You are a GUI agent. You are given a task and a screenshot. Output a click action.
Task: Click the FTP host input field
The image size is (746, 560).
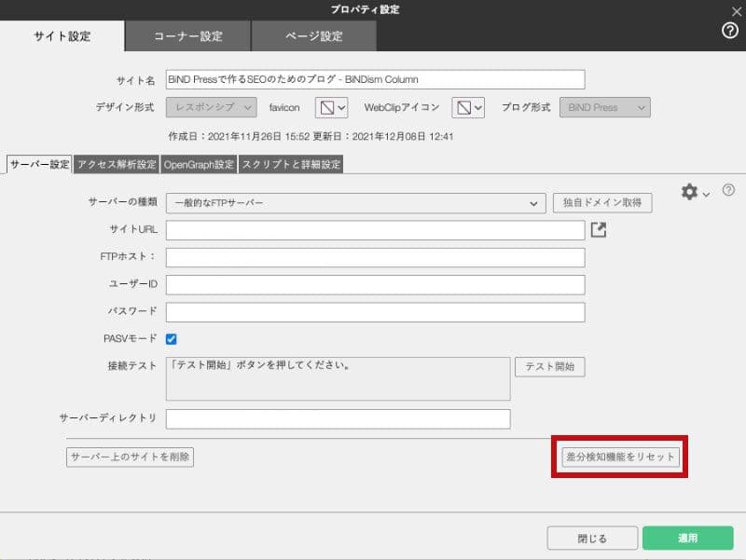point(375,257)
